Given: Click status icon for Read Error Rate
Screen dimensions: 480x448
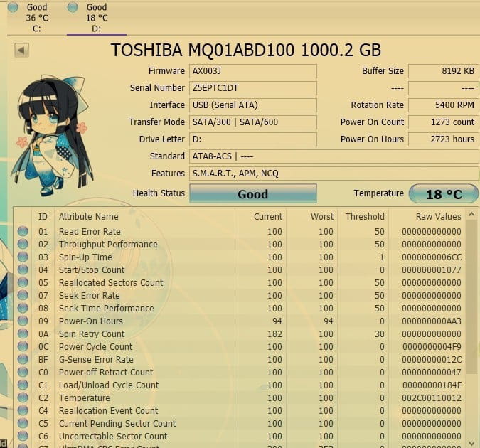Looking at the screenshot, I should (23, 231).
